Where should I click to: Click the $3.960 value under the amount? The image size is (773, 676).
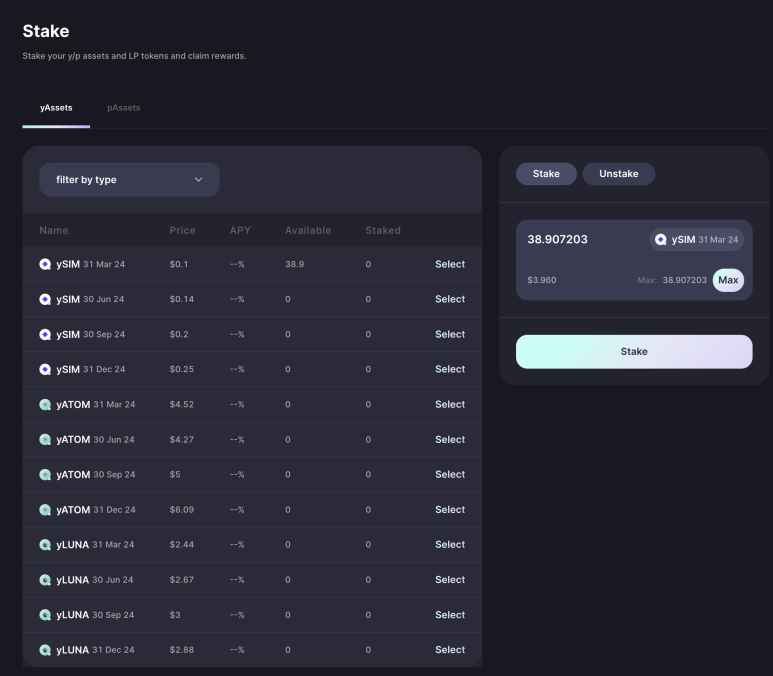click(542, 280)
